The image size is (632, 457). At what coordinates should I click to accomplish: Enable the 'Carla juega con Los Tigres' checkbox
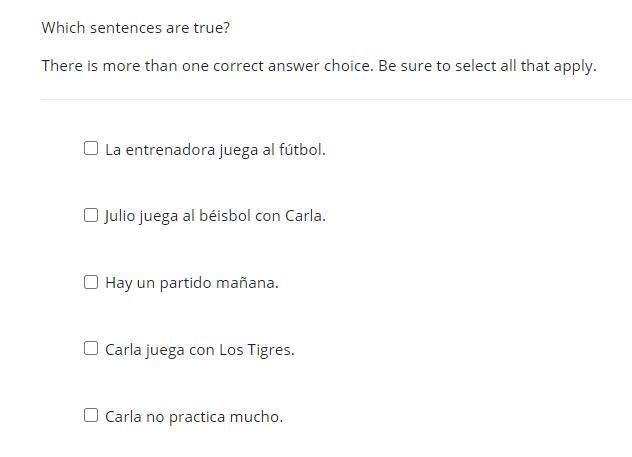(91, 349)
